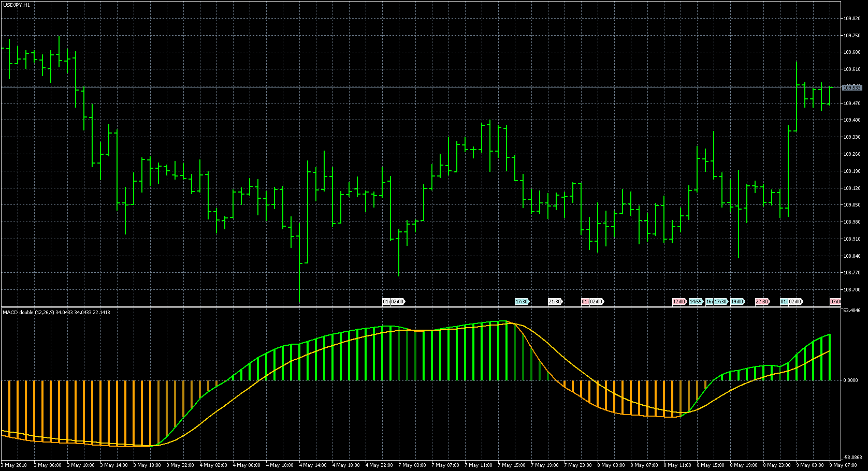Image resolution: width=868 pixels, height=471 pixels.
Task: Click the 108.700 price scale label
Action: coord(852,290)
